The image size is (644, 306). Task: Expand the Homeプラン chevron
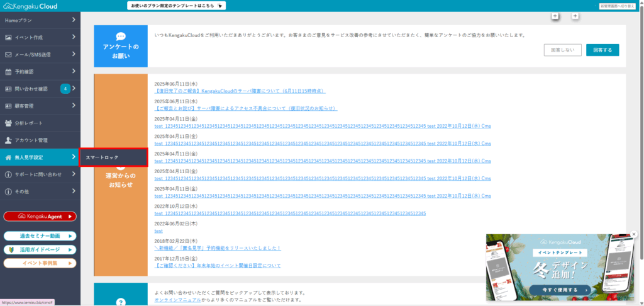(74, 20)
